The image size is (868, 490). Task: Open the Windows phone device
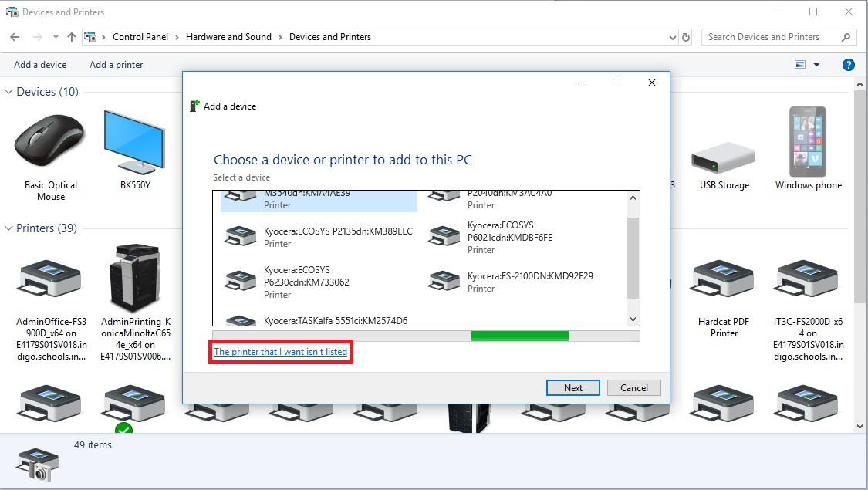click(808, 142)
